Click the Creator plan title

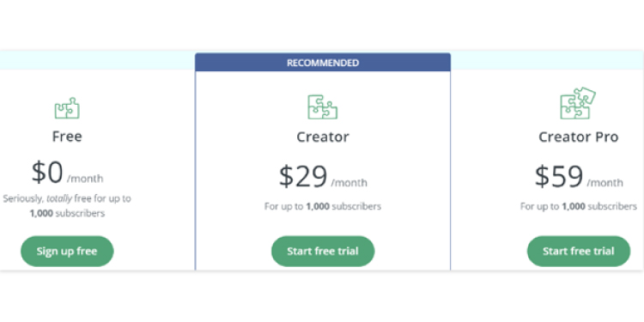(x=323, y=137)
